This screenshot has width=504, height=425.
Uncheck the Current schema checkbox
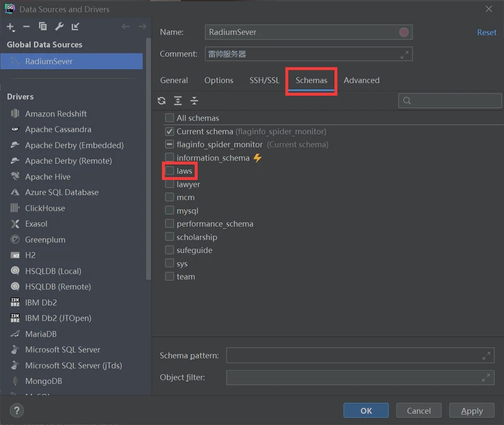(169, 132)
